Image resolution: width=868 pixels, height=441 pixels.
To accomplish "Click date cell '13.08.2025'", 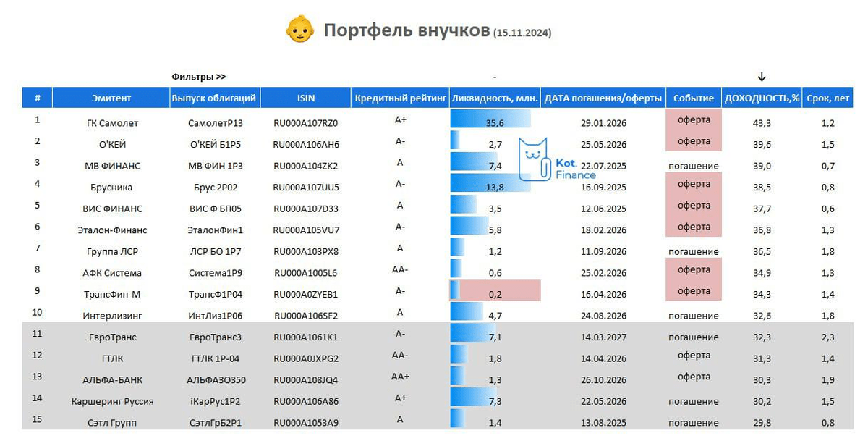I will pos(603,423).
